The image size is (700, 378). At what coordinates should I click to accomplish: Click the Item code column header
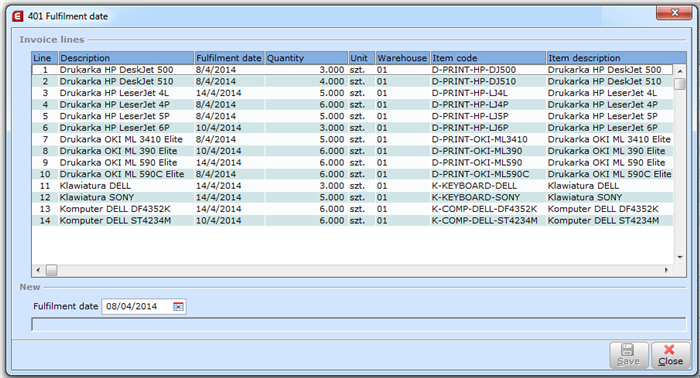point(488,58)
